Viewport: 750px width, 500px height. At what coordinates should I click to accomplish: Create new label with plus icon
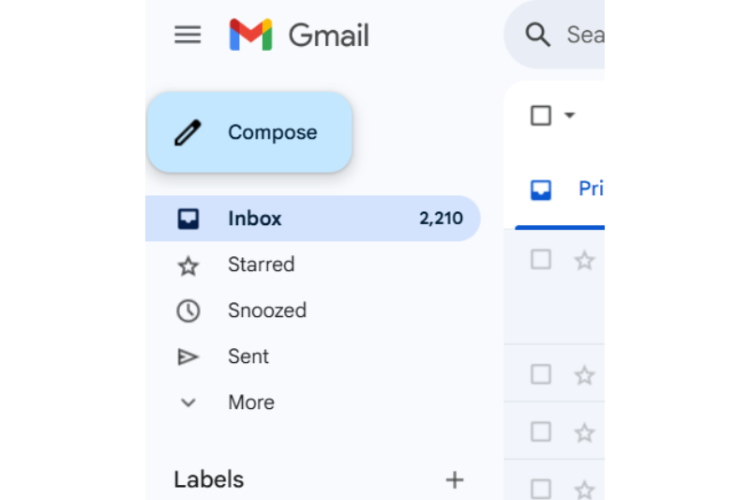tap(454, 480)
